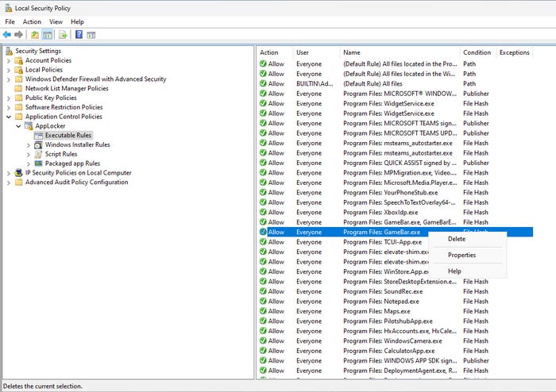This screenshot has width=556, height=392.
Task: Click the Allow checkmark icon on XboxIdp.exe row
Action: click(263, 212)
